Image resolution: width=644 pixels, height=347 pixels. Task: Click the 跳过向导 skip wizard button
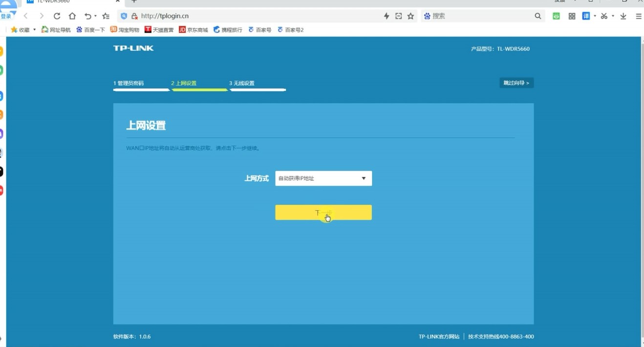pyautogui.click(x=516, y=83)
